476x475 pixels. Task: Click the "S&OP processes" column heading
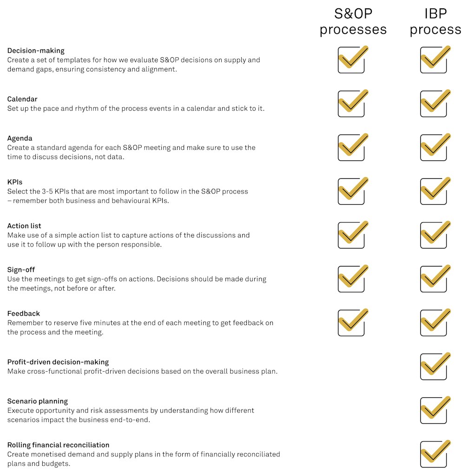[x=353, y=21]
